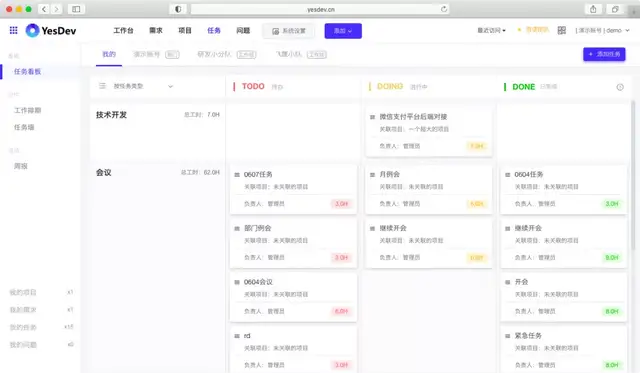Select 周报 in the sidebar
This screenshot has width=640, height=373.
click(21, 166)
